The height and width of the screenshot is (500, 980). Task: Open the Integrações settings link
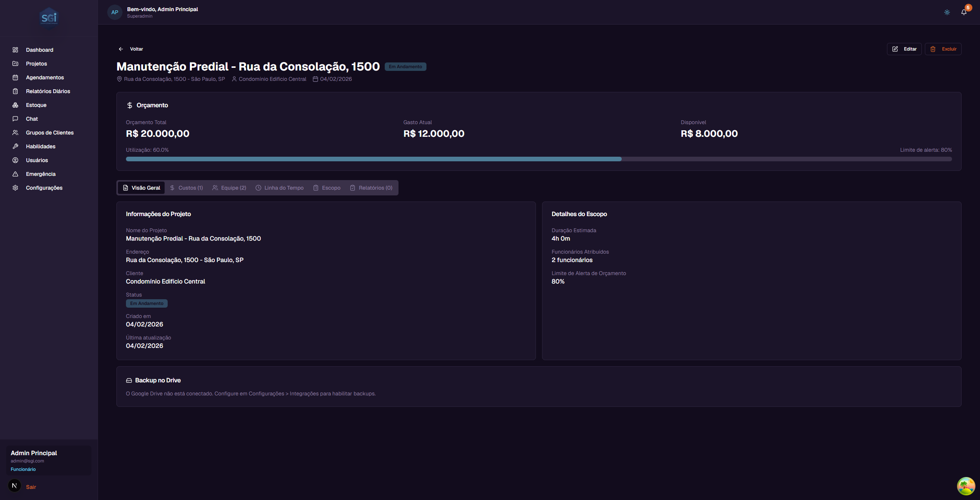pos(304,393)
